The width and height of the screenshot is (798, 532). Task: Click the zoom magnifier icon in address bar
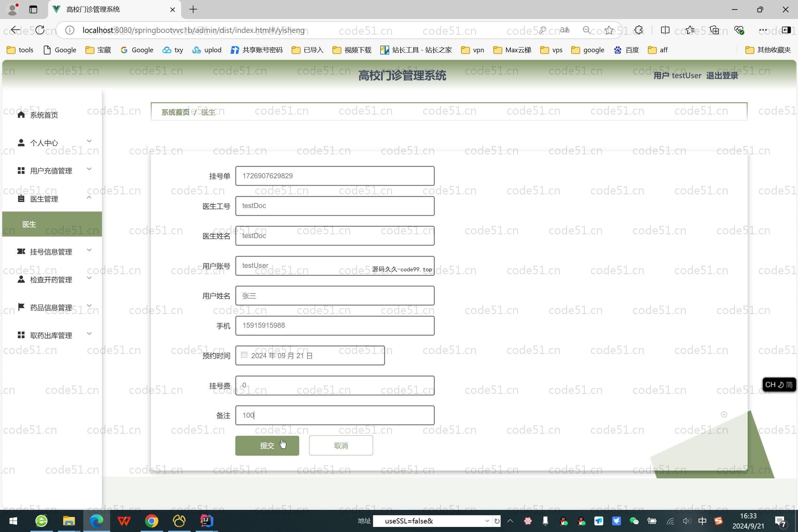586,30
